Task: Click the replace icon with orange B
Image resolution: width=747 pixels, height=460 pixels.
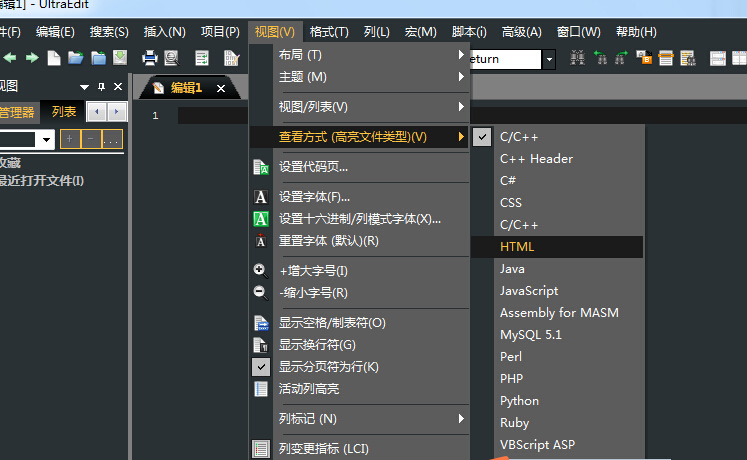Action: [x=644, y=58]
